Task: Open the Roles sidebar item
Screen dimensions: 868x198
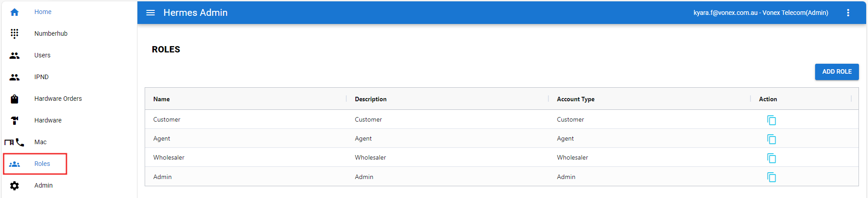Action: pos(42,164)
